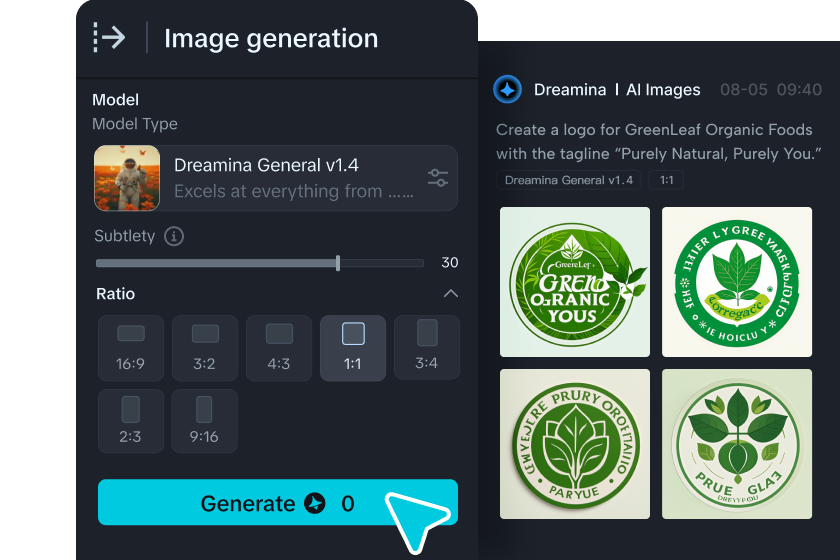The height and width of the screenshot is (560, 840).
Task: Select 9:16 aspect ratio
Action: tap(205, 421)
